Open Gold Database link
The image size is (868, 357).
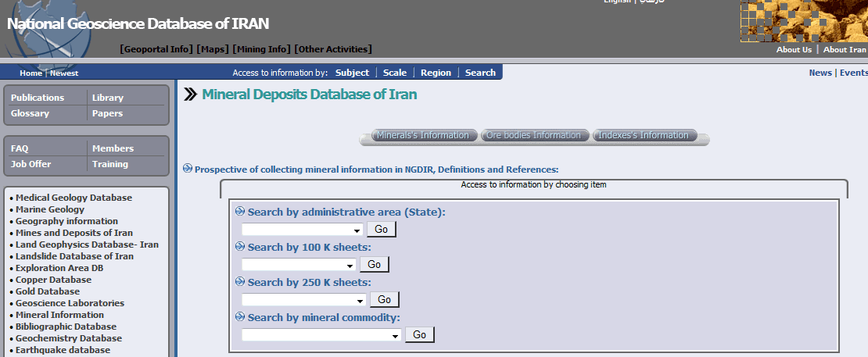(x=48, y=291)
